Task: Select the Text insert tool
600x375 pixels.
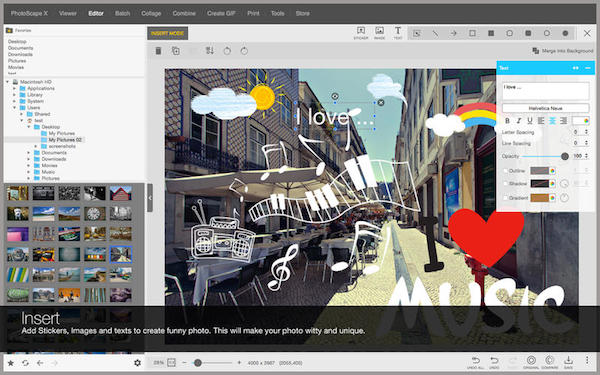Action: [398, 33]
